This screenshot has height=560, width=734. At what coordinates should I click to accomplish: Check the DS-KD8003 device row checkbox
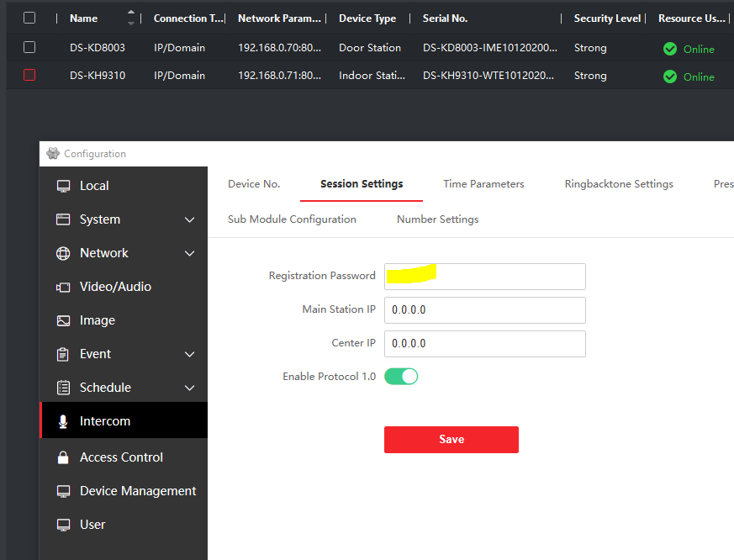[x=29, y=48]
